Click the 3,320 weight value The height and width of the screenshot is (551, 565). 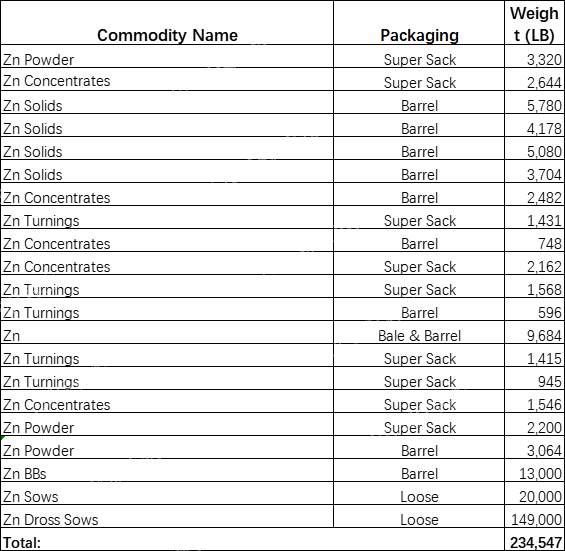click(x=544, y=60)
